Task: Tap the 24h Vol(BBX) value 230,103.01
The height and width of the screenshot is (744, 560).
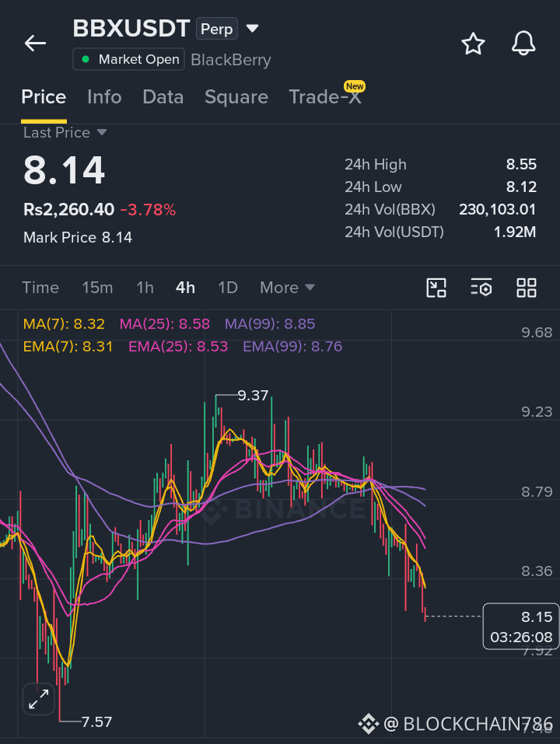Action: click(497, 209)
